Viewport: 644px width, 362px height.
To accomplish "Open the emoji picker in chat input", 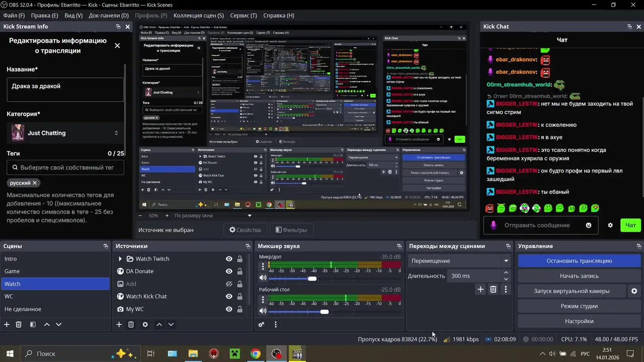I will click(x=589, y=225).
